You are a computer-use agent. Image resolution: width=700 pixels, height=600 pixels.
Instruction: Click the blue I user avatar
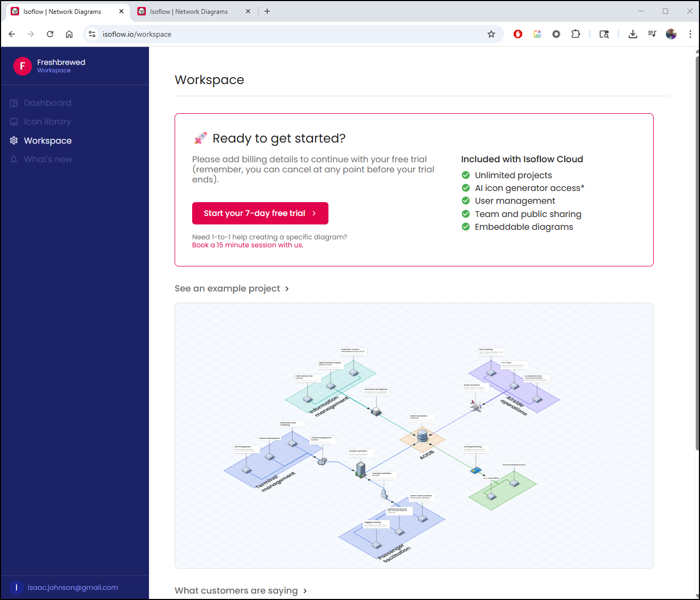17,588
